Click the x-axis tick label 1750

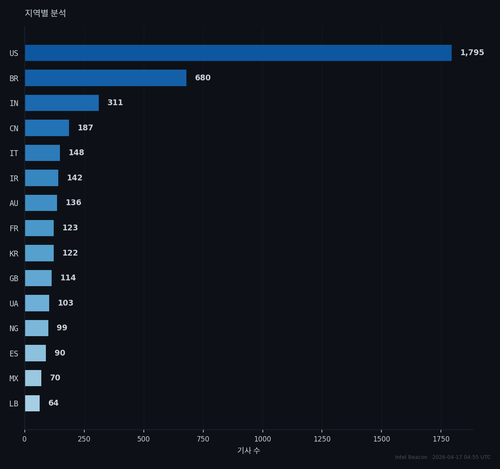point(441,439)
